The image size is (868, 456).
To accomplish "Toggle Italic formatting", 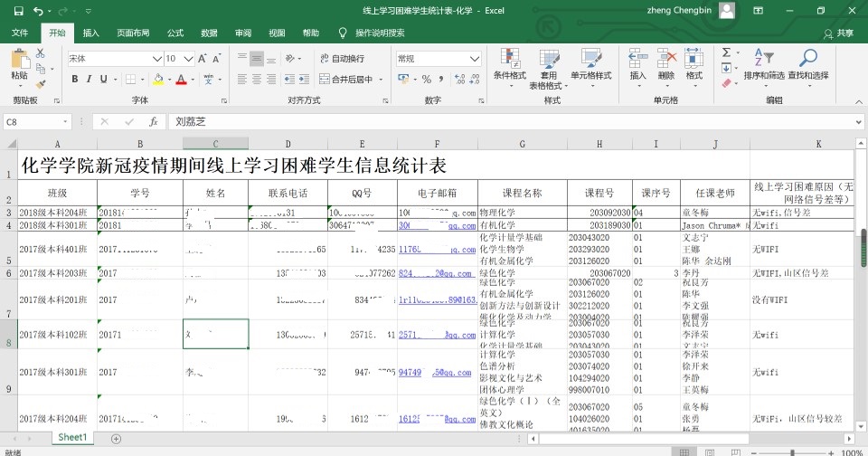I will click(90, 80).
